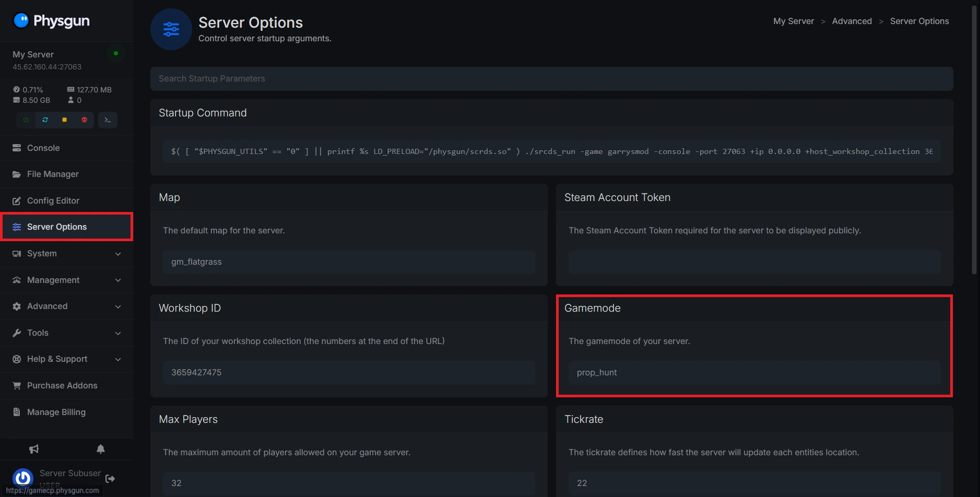Viewport: 980px width, 497px height.
Task: Expand the Help & Support section
Action: tap(66, 359)
